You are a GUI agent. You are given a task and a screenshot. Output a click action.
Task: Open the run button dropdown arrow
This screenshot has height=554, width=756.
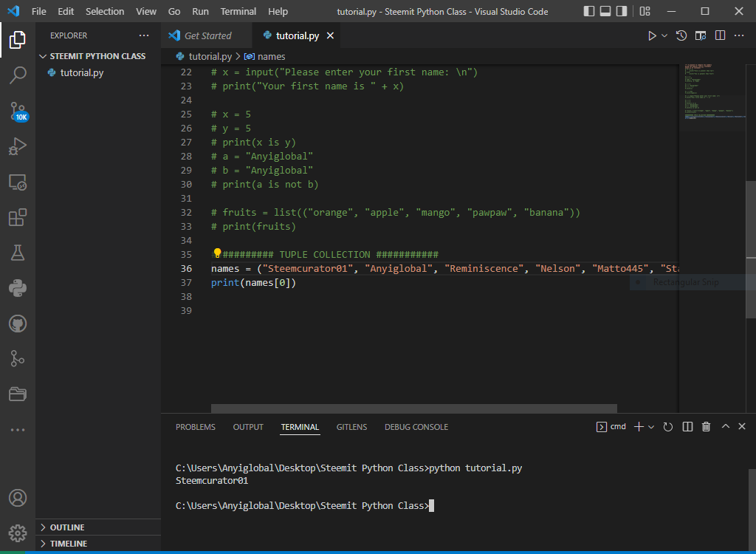point(664,35)
